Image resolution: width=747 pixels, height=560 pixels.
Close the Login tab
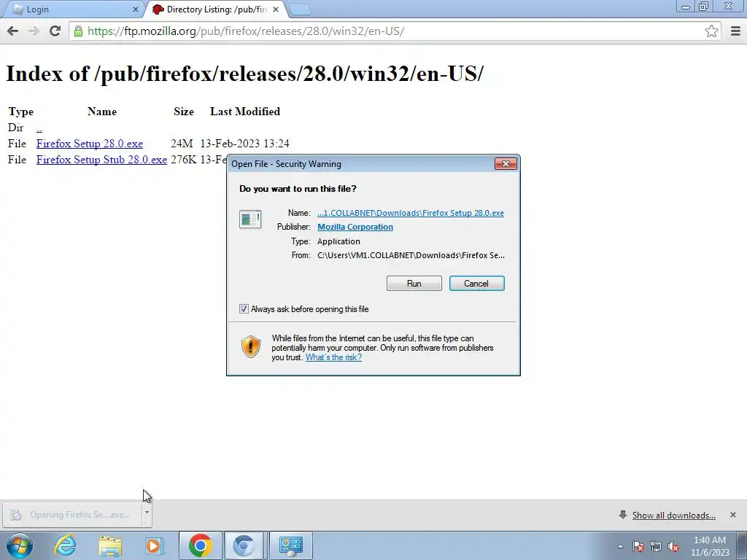135,9
